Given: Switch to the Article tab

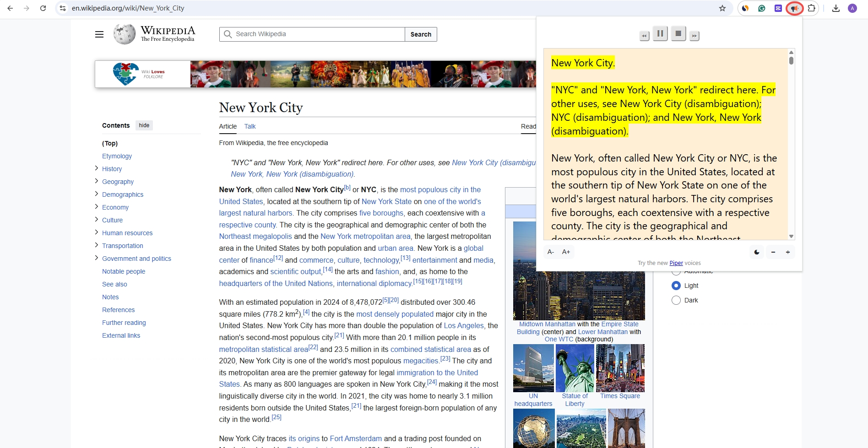Looking at the screenshot, I should (228, 126).
